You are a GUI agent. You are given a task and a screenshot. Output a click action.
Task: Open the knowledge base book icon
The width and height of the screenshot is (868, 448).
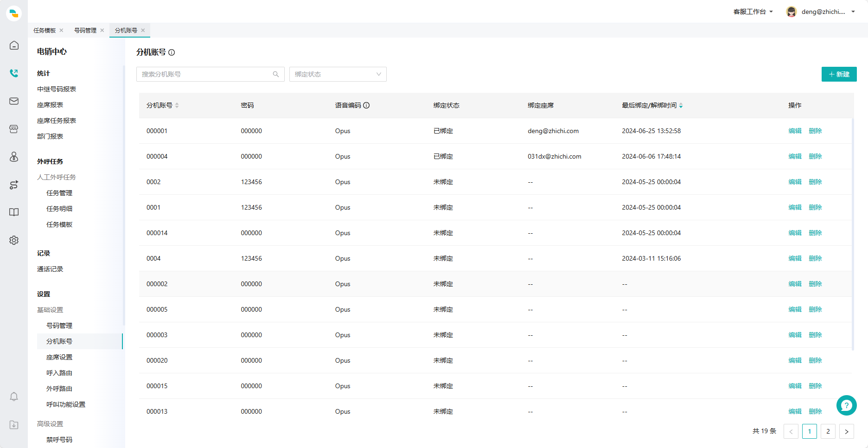click(14, 212)
